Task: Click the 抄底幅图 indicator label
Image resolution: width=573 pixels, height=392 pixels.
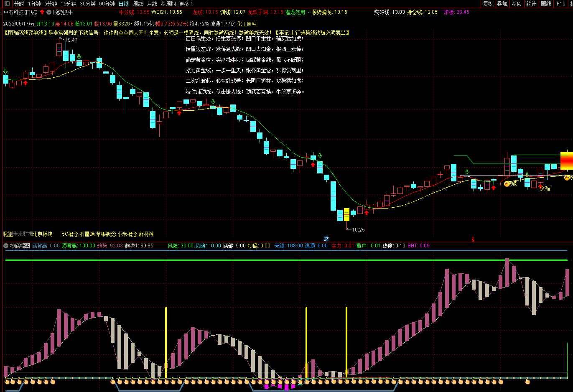Action: pos(20,246)
